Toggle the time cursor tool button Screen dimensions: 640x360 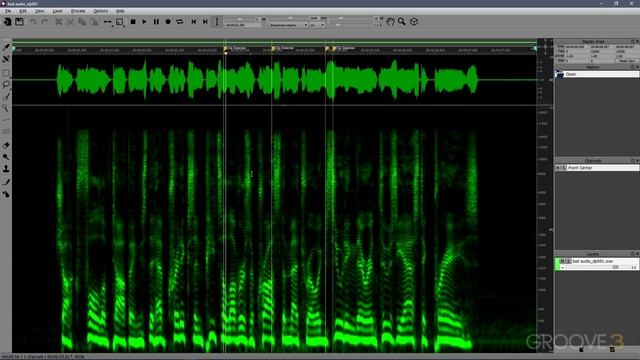[217, 22]
